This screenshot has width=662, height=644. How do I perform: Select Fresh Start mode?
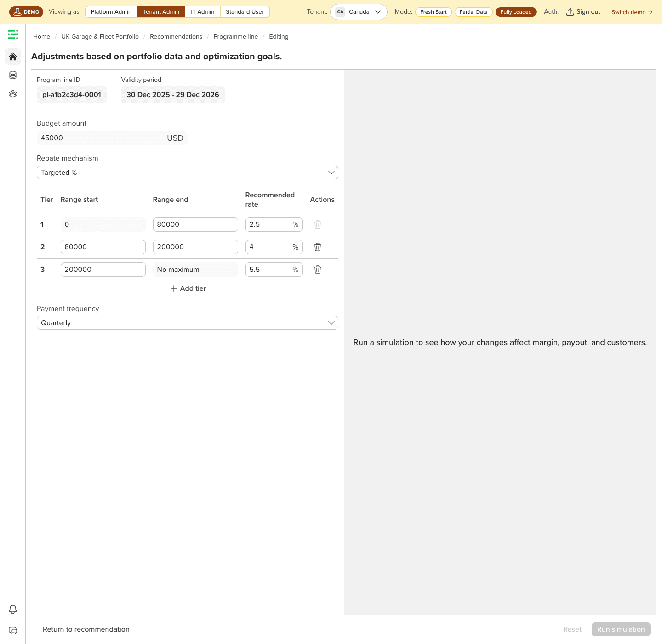pos(434,12)
